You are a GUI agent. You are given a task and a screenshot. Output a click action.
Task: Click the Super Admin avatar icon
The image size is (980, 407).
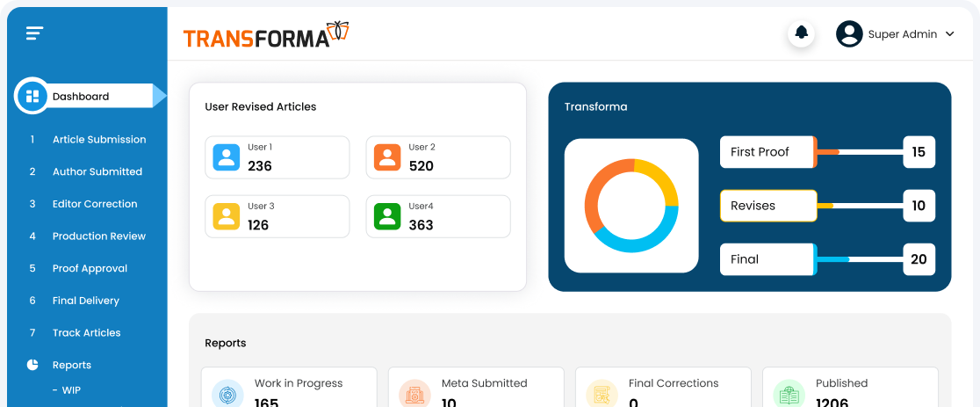[849, 33]
